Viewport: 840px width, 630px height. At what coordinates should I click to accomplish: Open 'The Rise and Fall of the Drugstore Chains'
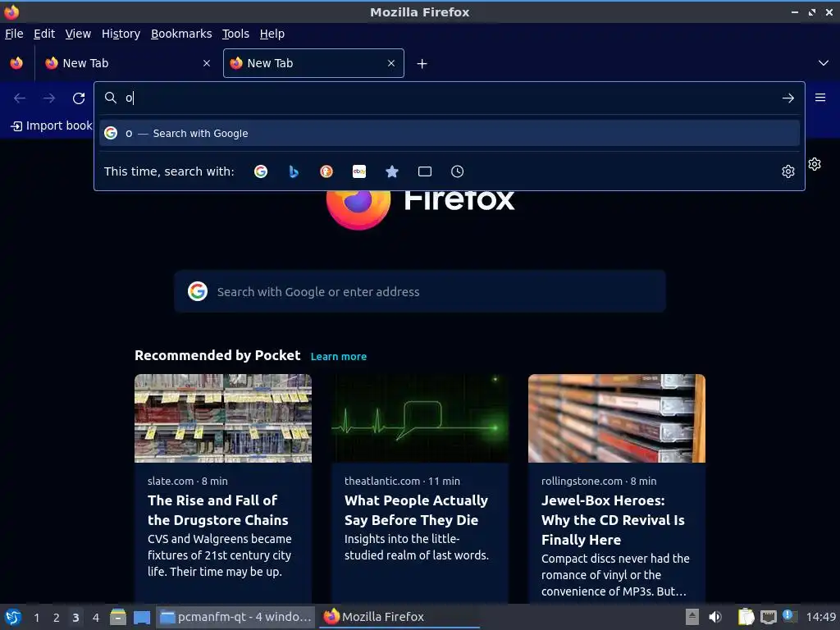pos(218,510)
